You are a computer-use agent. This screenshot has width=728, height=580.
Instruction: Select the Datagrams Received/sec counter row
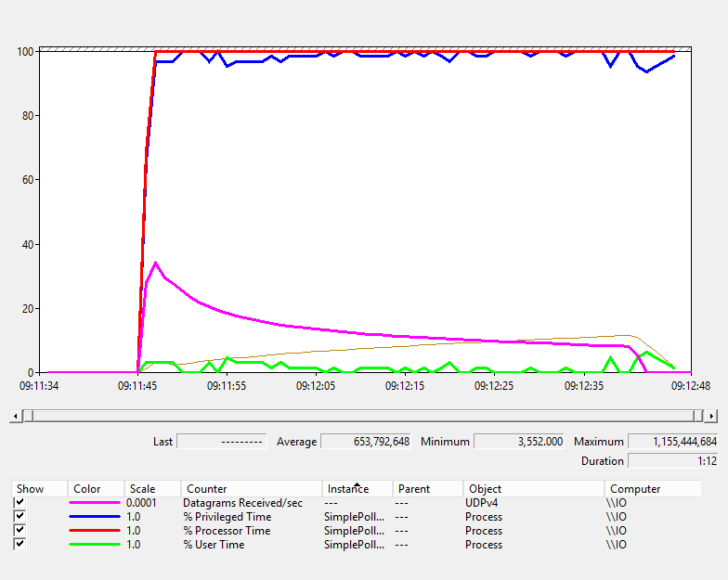(x=241, y=503)
